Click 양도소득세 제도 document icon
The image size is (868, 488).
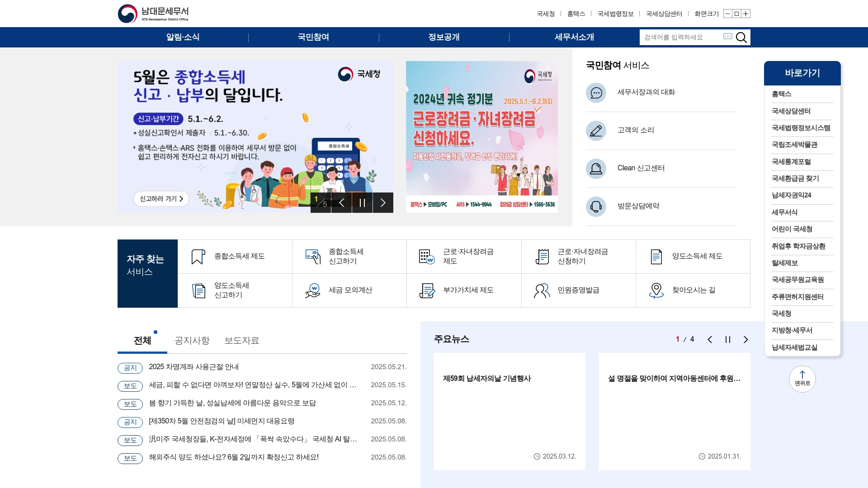tap(656, 257)
